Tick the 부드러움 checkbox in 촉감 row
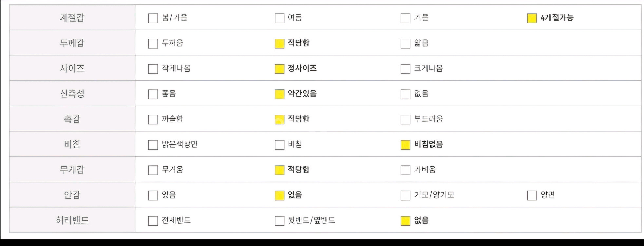This screenshot has height=246, width=644. 405,119
